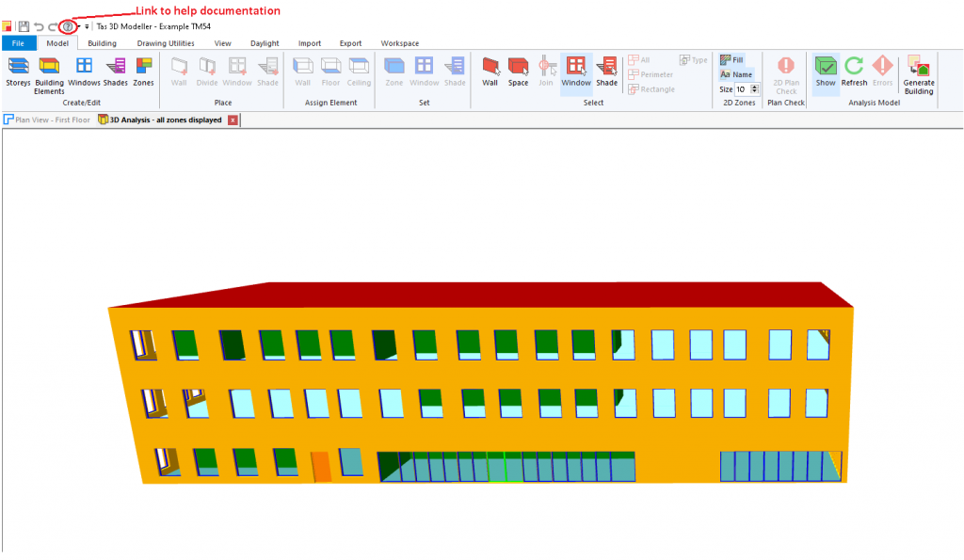Open the Size value stepper arrows
The width and height of the screenshot is (964, 560).
coord(753,88)
